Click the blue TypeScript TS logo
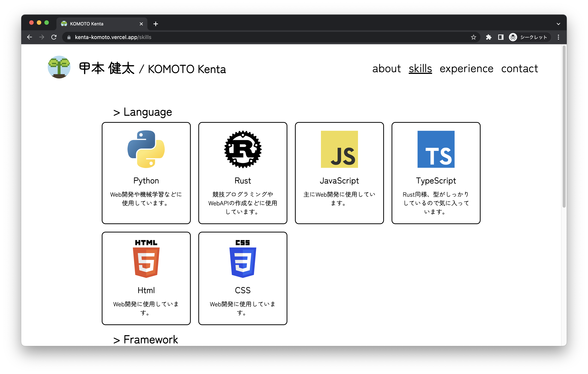Viewport: 588px width, 374px height. click(x=436, y=149)
